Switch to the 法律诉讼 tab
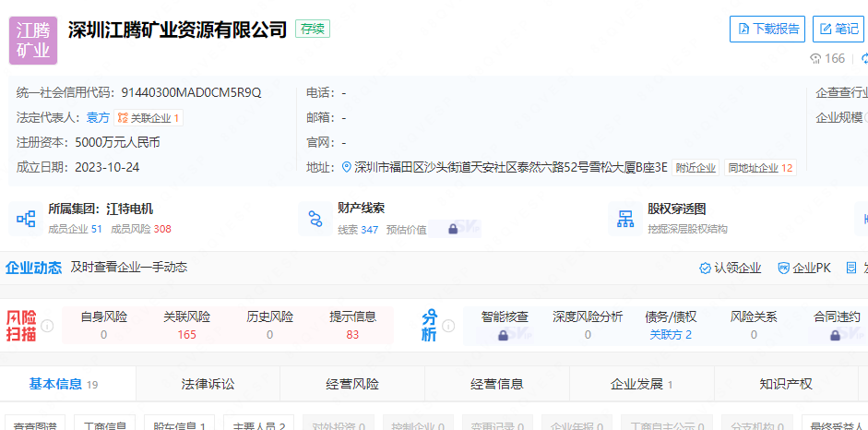This screenshot has height=430, width=868. point(208,384)
